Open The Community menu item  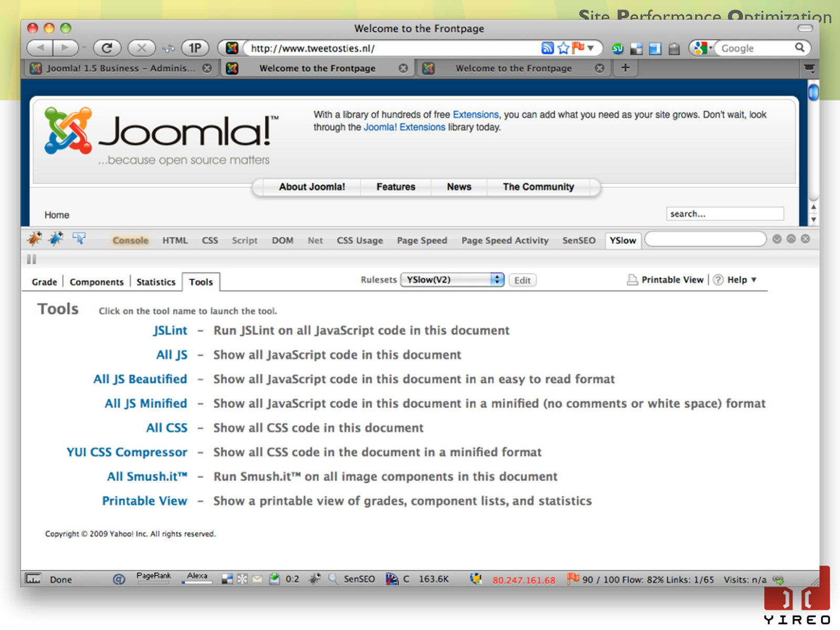click(x=539, y=187)
